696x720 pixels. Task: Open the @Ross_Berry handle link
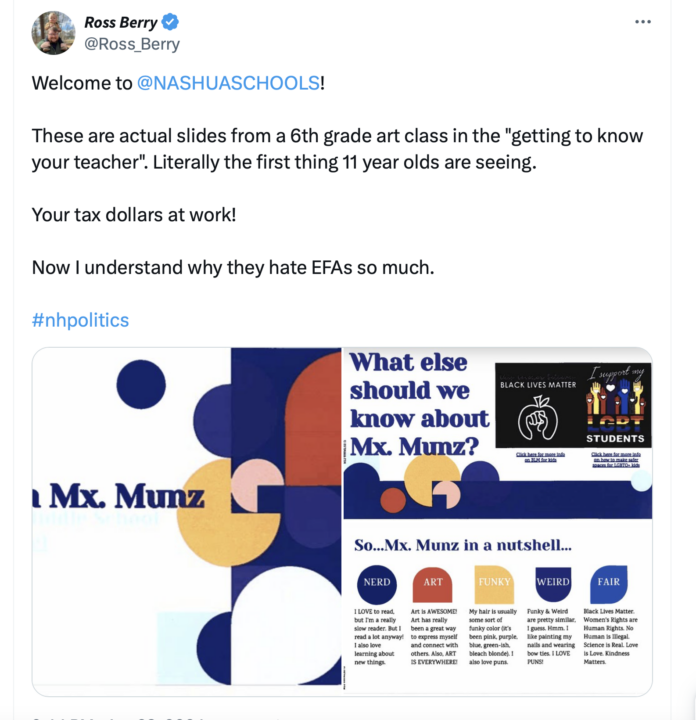tap(132, 44)
